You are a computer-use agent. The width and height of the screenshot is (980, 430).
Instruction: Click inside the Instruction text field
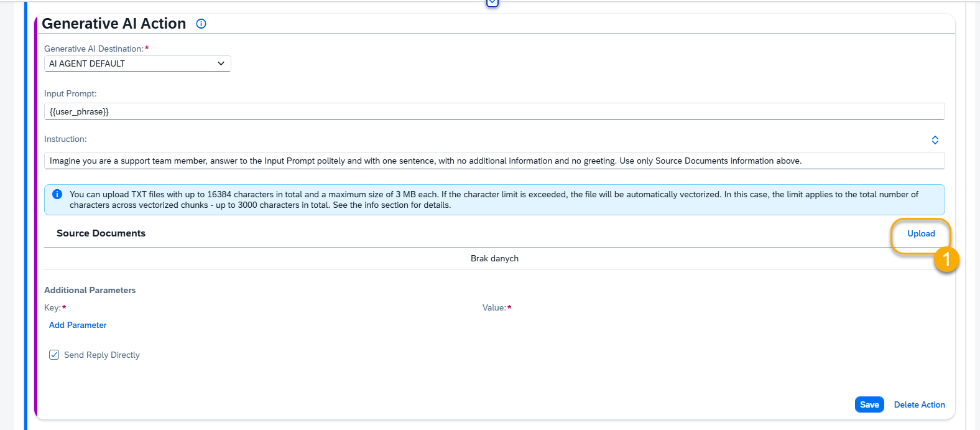point(494,161)
